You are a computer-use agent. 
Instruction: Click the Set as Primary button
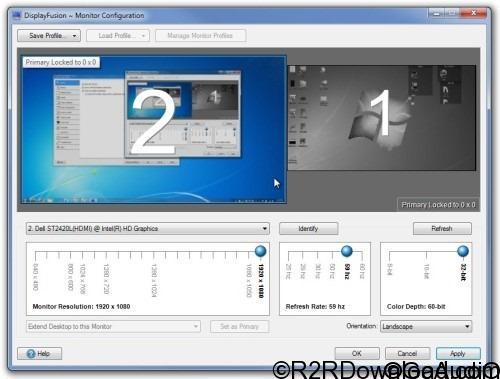[x=239, y=327]
